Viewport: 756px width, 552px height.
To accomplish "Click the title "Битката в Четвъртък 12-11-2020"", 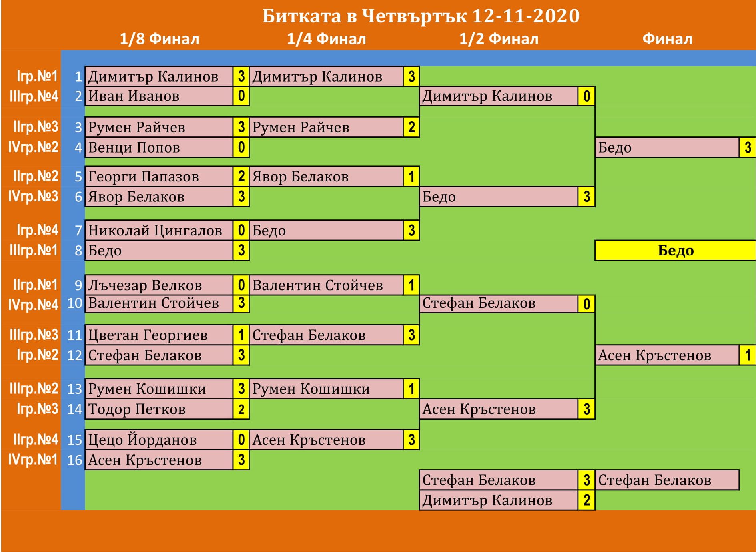I will point(421,16).
